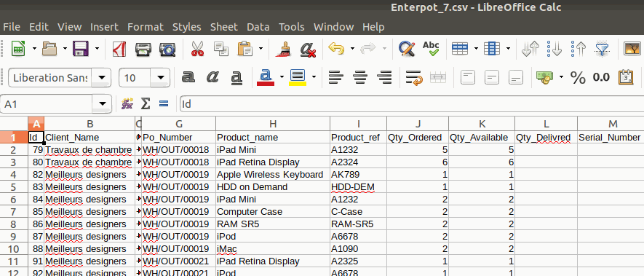Select column H header
Image resolution: width=644 pixels, height=276 pixels.
click(x=273, y=124)
